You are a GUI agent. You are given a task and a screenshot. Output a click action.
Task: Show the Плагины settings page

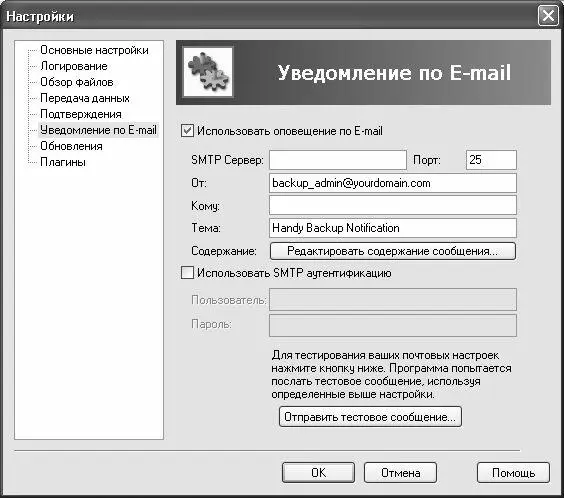[x=63, y=162]
